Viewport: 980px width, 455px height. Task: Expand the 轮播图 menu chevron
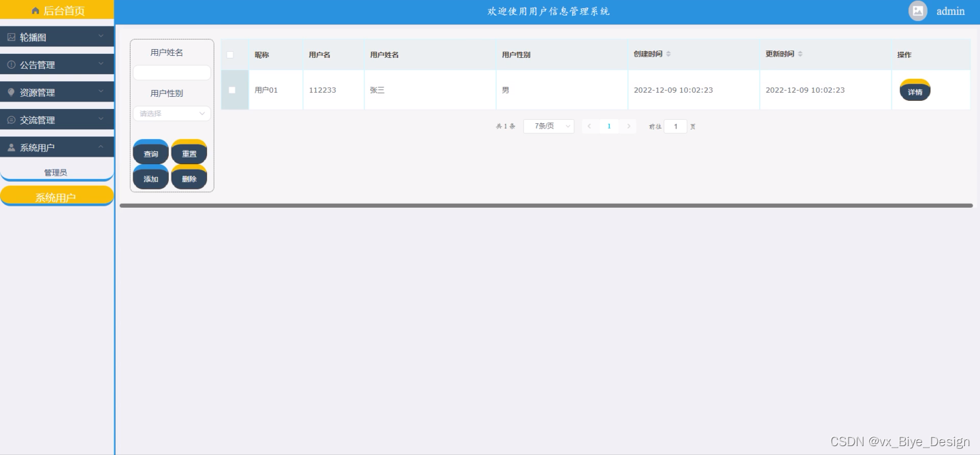pyautogui.click(x=101, y=36)
